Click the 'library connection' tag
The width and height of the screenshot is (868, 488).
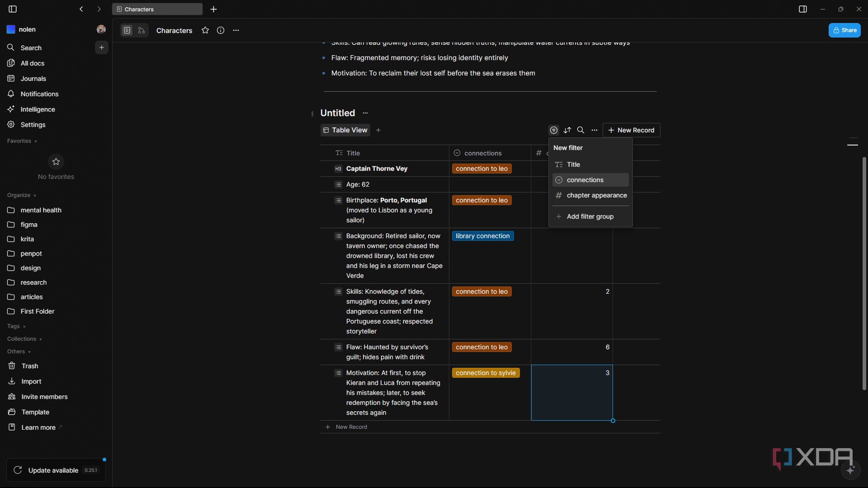(483, 236)
